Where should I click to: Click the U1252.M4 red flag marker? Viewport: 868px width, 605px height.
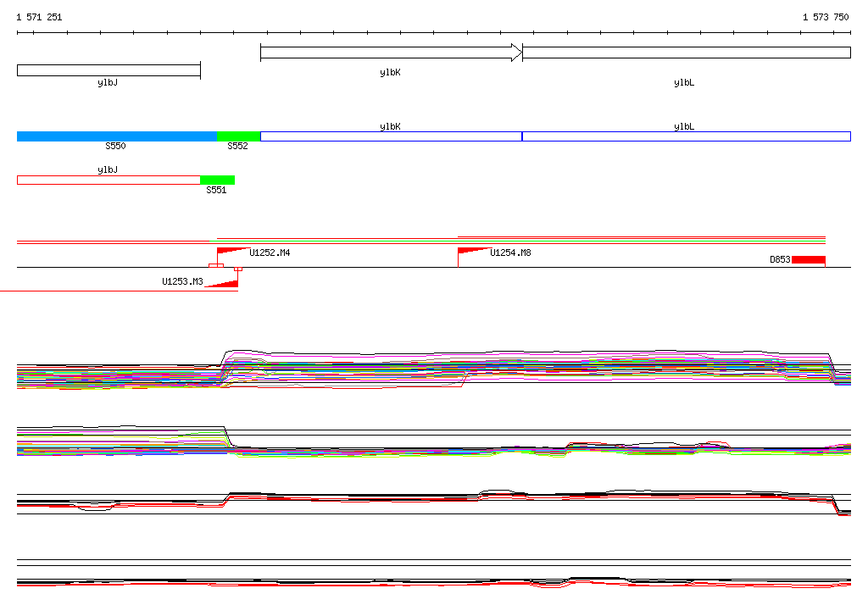(x=232, y=252)
